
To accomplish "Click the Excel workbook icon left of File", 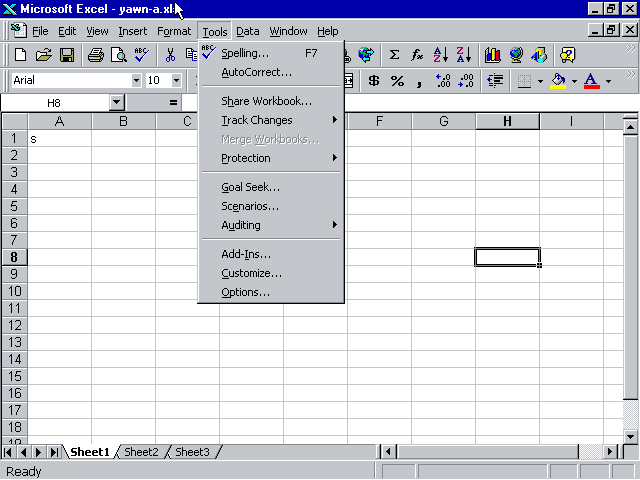I will coord(19,31).
